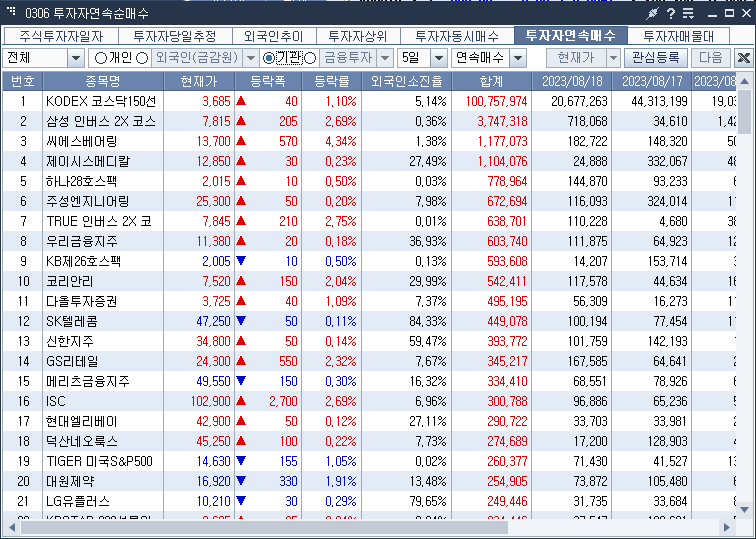This screenshot has width=756, height=539.
Task: Open the title bar menu lines icon
Action: (688, 13)
